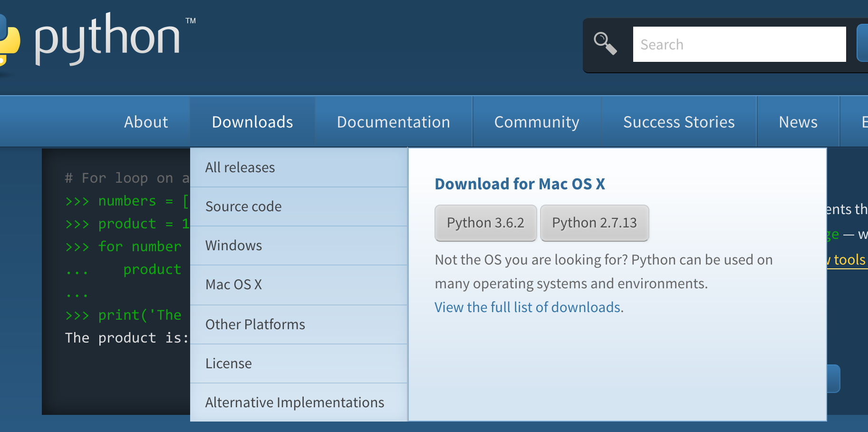Open the News menu
868x432 pixels.
(798, 122)
